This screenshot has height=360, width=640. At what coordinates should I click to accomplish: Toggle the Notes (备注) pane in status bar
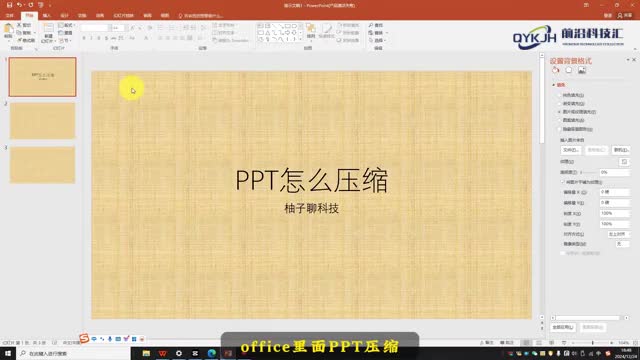pyautogui.click(x=487, y=343)
